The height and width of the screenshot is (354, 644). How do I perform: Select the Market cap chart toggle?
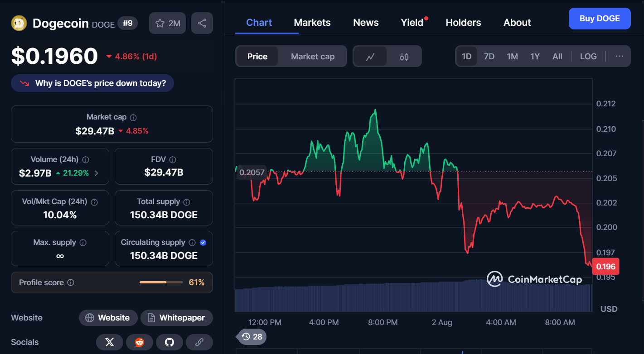click(x=313, y=57)
